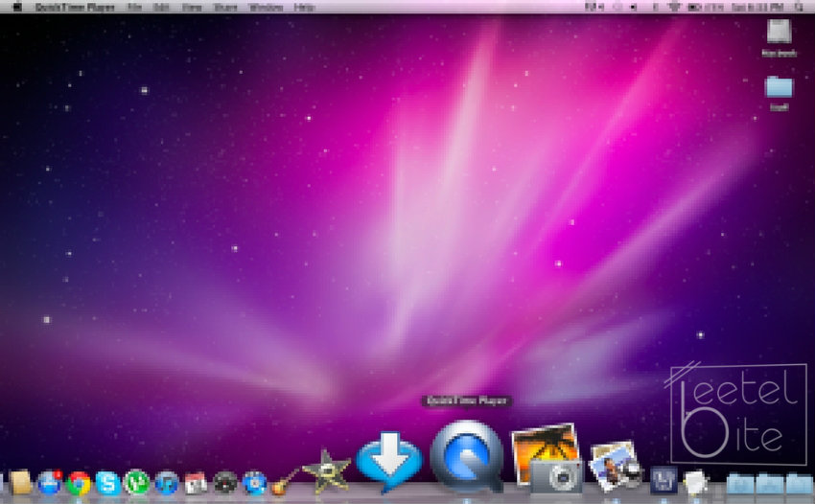Click the battery status icon

coord(694,8)
